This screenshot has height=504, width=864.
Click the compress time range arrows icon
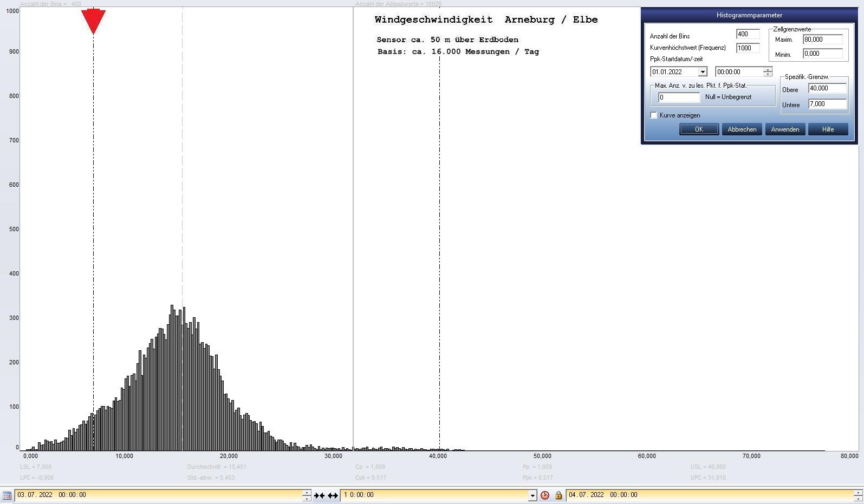click(319, 495)
